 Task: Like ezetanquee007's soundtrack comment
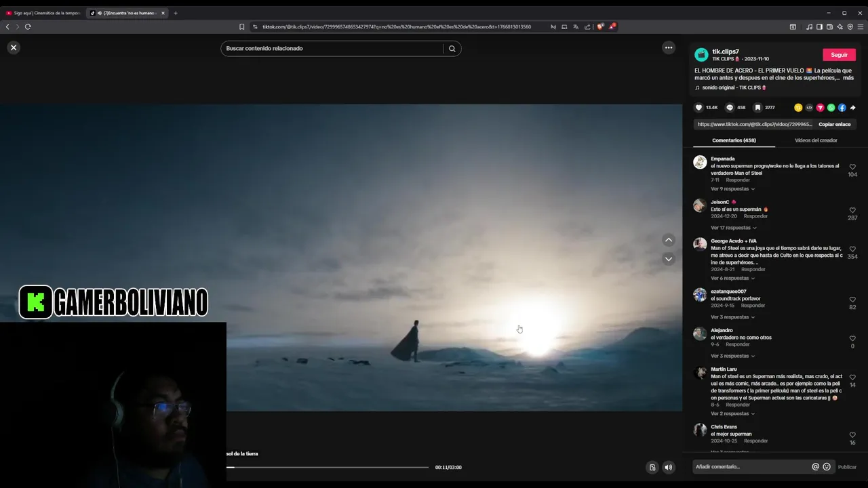[x=852, y=300]
